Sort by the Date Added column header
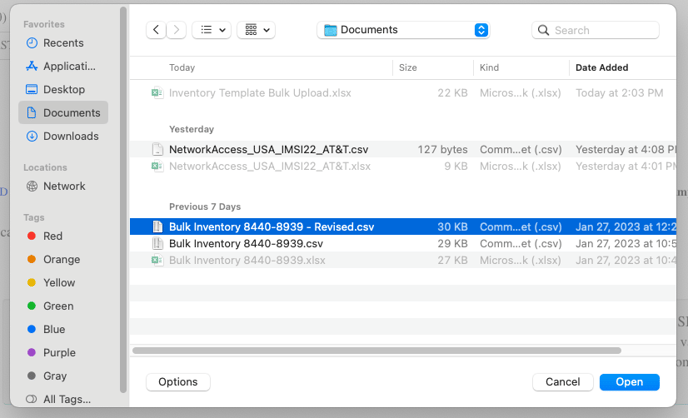688x418 pixels. (x=600, y=68)
